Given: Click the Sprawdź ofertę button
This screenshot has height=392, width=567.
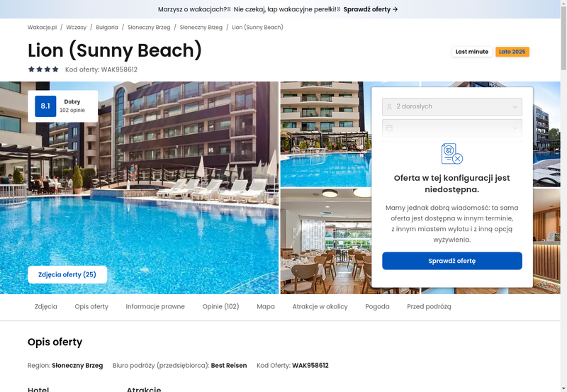Looking at the screenshot, I should [x=452, y=261].
